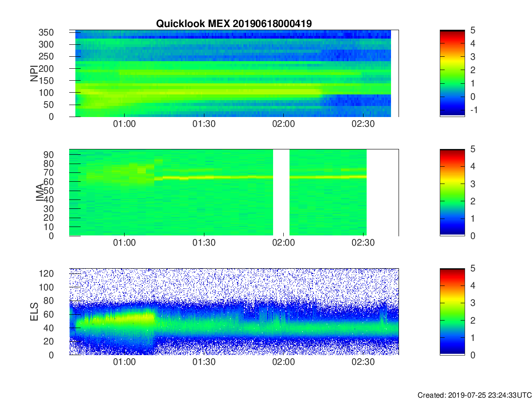Image resolution: width=532 pixels, height=399 pixels.
Task: Click the 01:30 tick under the NPI plot
Action: 204,124
